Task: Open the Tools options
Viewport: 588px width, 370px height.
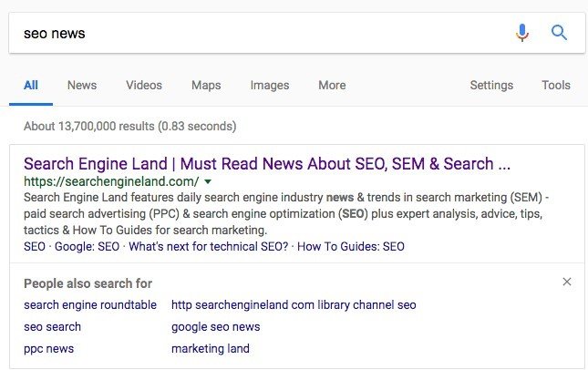Action: (x=556, y=85)
